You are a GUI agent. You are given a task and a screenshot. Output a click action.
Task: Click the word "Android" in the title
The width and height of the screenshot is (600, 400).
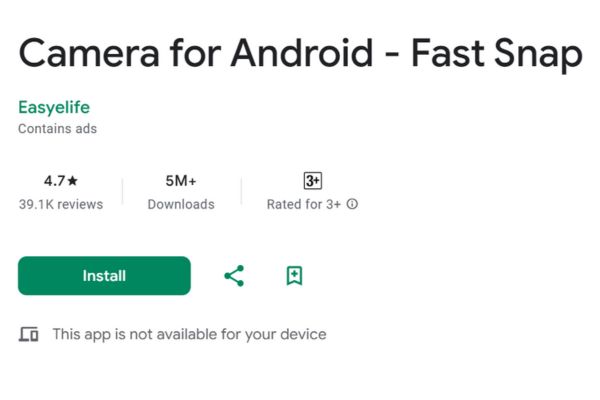(x=302, y=52)
